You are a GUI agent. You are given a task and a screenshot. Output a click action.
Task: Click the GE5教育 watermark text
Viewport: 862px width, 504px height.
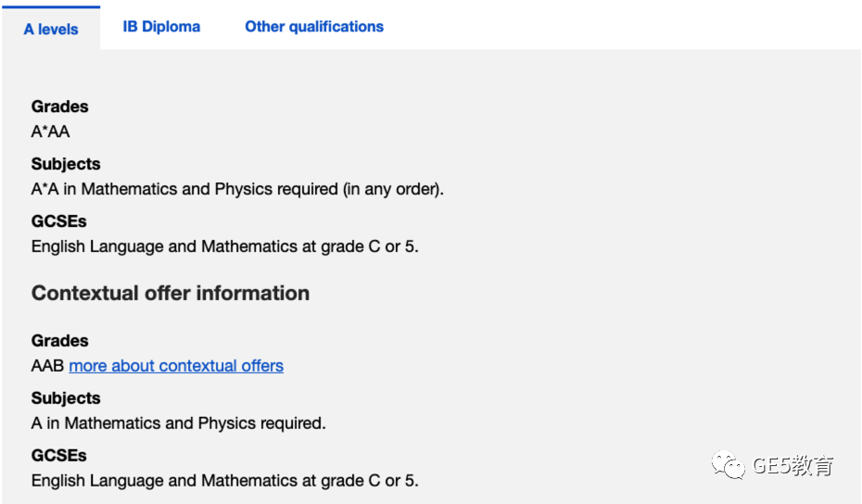[x=792, y=465]
